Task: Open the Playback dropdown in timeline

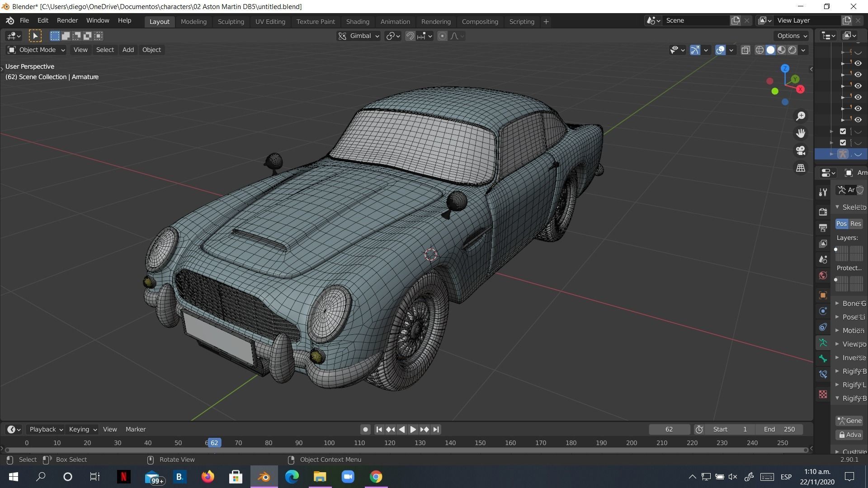Action: [45, 429]
